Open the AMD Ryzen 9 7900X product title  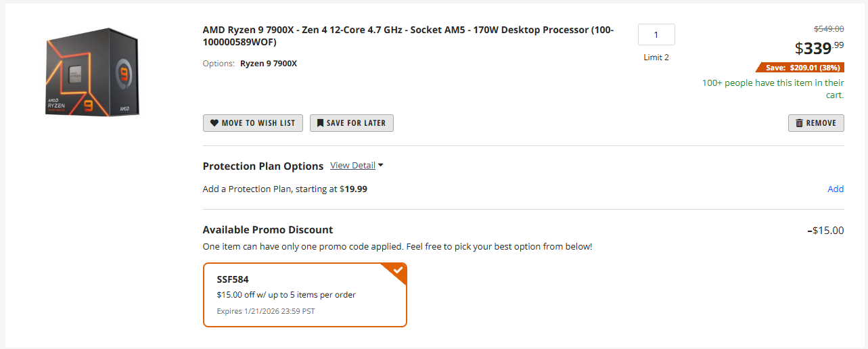(408, 36)
